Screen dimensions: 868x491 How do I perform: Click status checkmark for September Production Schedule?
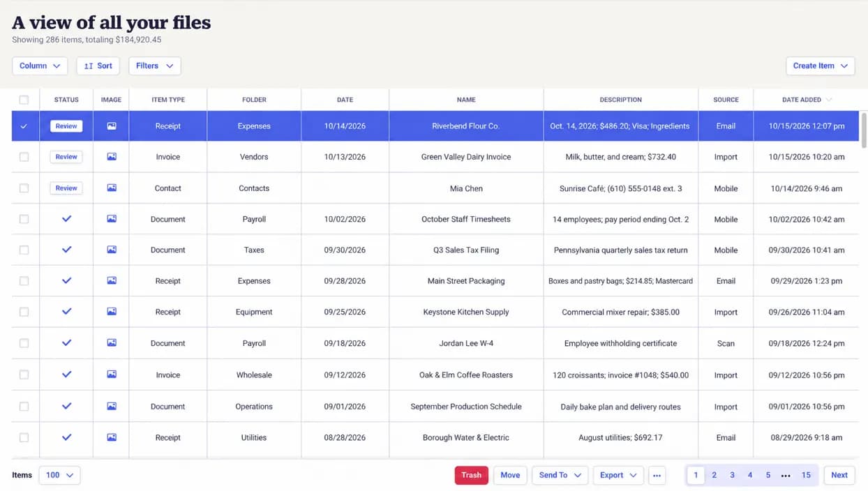tap(66, 406)
